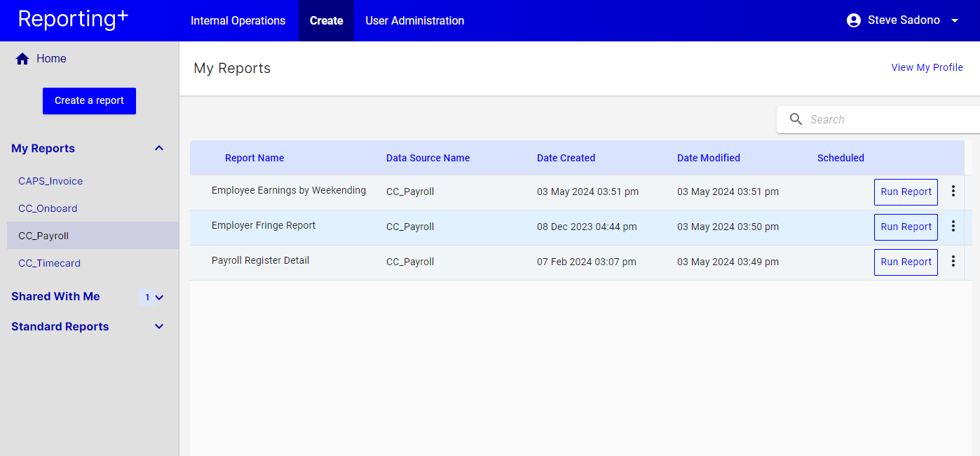The image size is (980, 456).
Task: Switch to User Administration tab
Action: click(414, 20)
